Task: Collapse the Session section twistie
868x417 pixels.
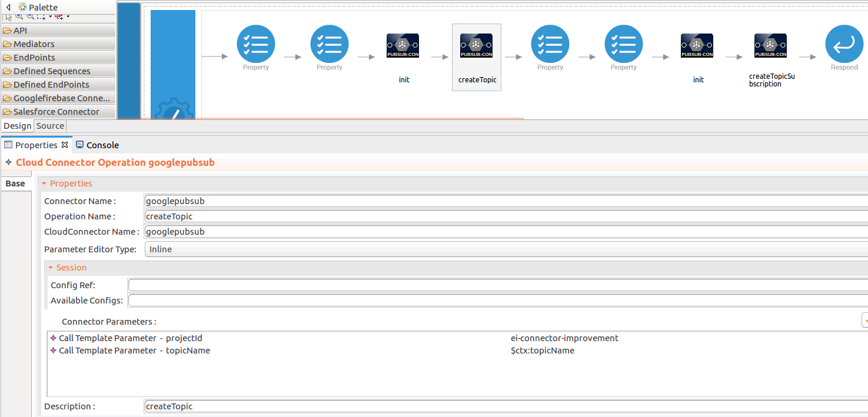Action: (x=51, y=268)
